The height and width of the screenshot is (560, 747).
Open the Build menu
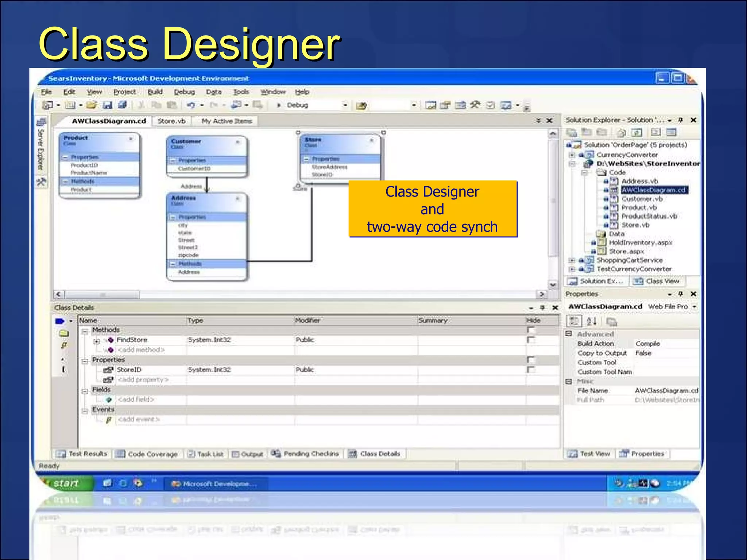[x=155, y=92]
